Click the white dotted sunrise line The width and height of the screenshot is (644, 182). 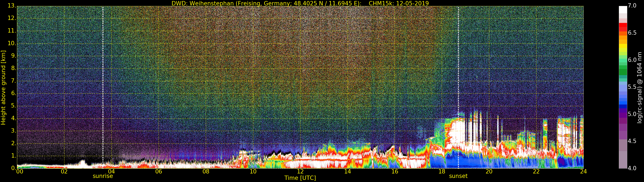[x=103, y=87]
